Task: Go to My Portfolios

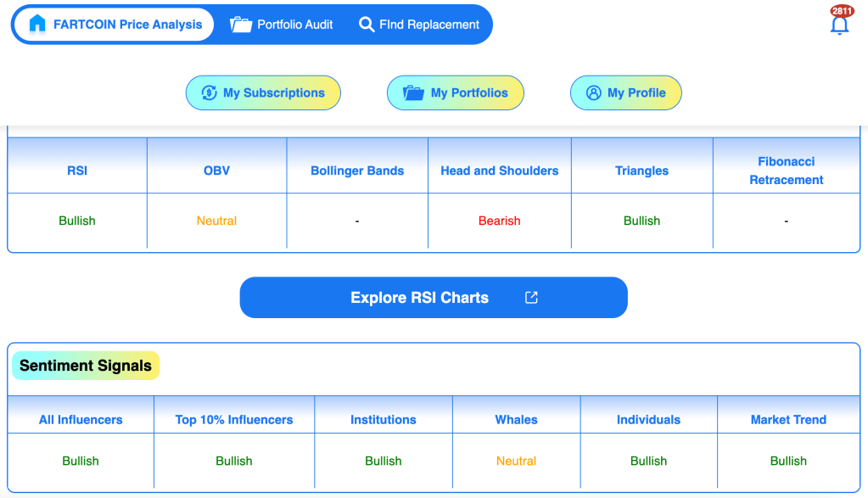Action: coord(455,93)
